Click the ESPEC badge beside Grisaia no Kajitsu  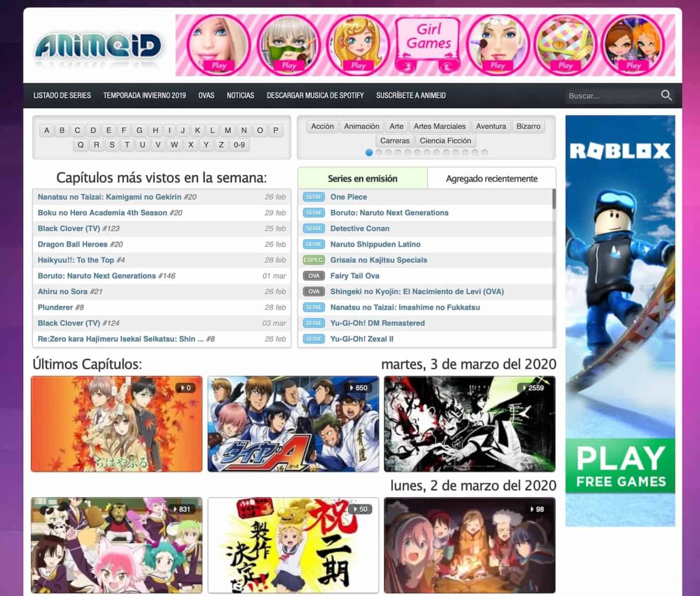314,260
